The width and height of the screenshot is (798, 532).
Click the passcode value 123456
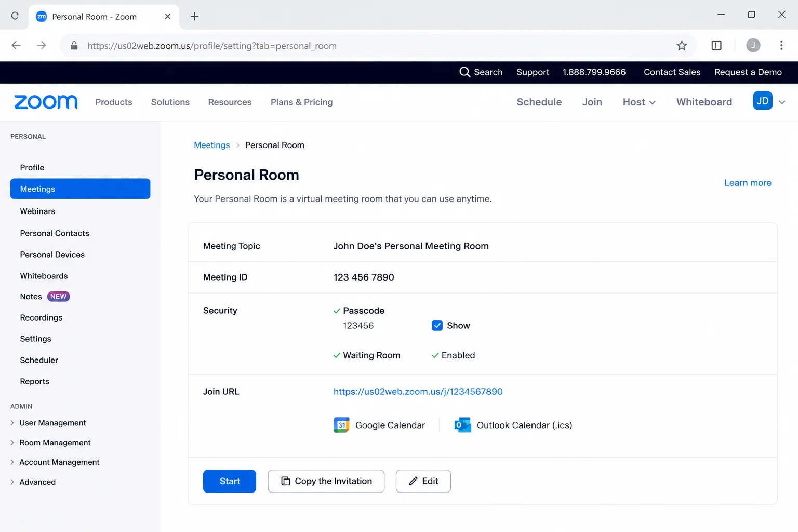coord(358,326)
